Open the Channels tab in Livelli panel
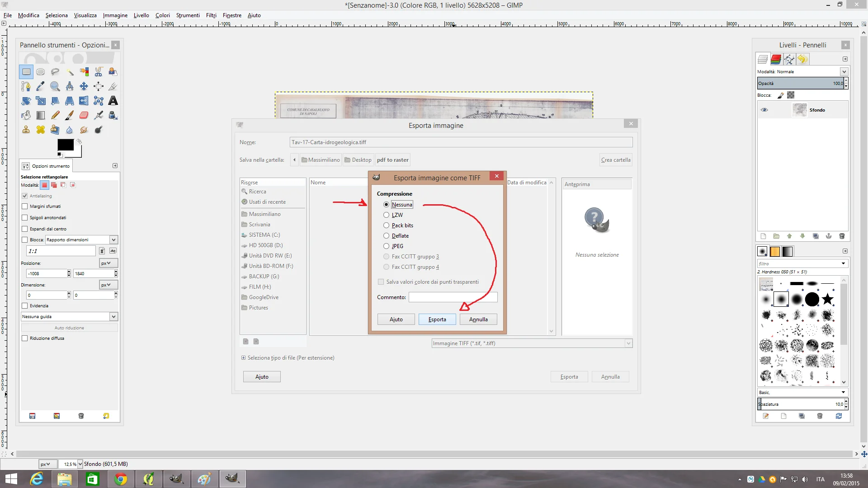 (776, 59)
